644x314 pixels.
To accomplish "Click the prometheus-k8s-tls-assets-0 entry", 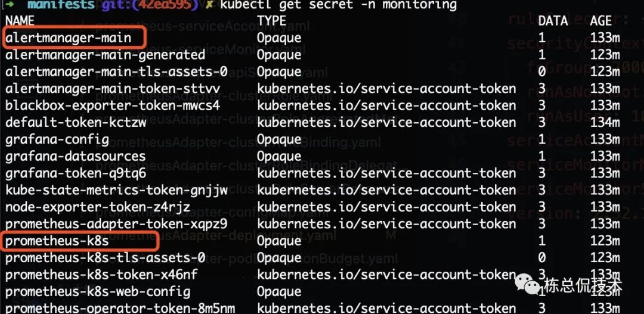I will click(105, 258).
